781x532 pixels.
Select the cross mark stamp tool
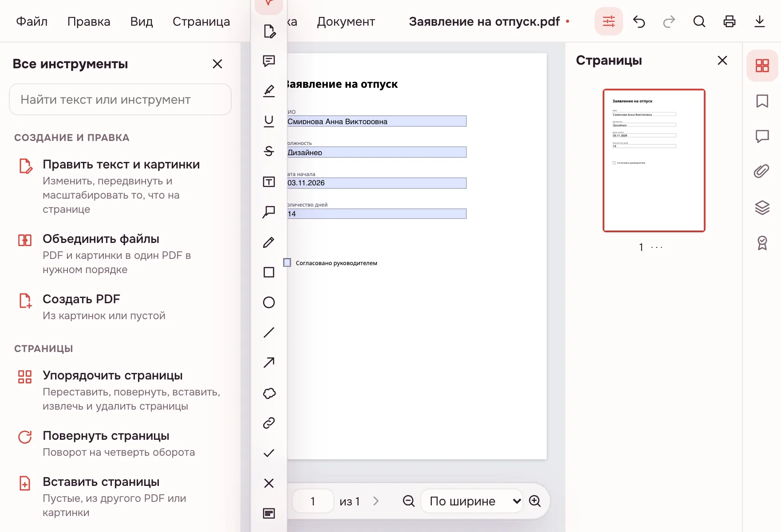pos(269,483)
